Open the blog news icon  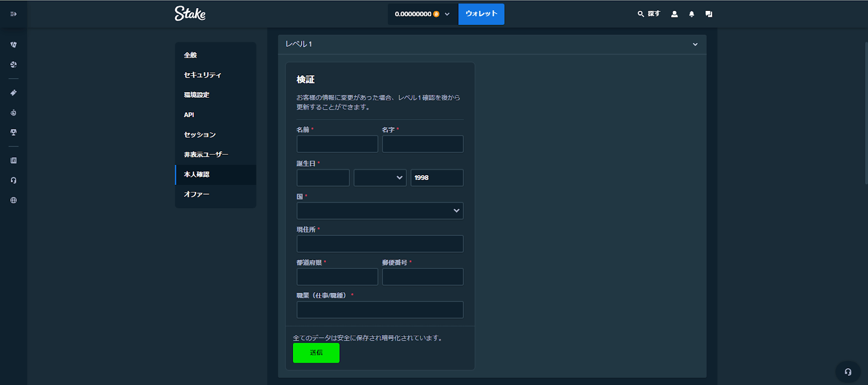[14, 161]
